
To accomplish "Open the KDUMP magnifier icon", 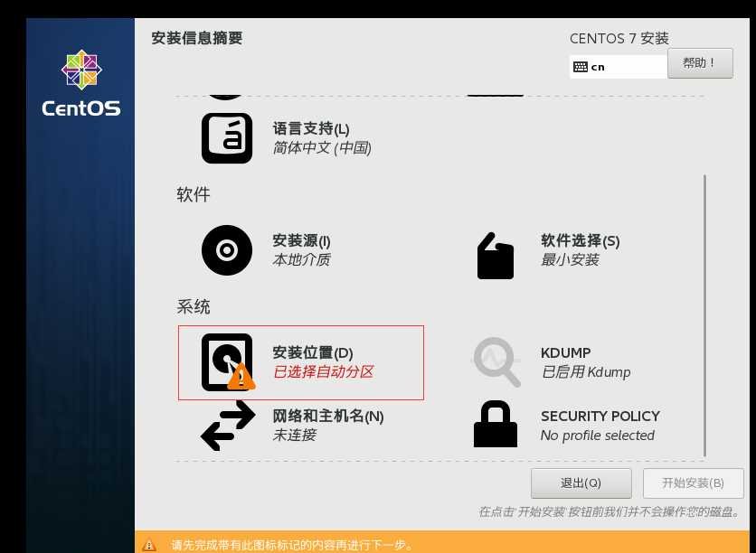I will [x=496, y=361].
